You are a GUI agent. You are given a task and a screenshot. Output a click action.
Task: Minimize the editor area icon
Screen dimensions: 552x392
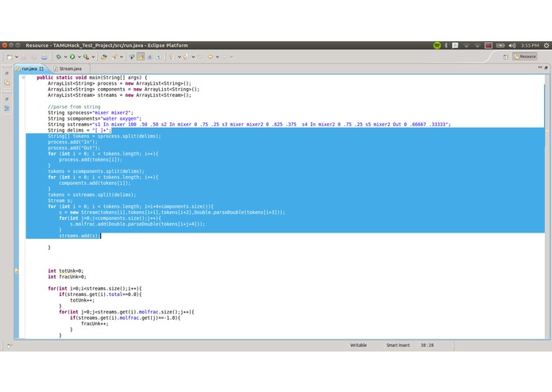(540, 67)
